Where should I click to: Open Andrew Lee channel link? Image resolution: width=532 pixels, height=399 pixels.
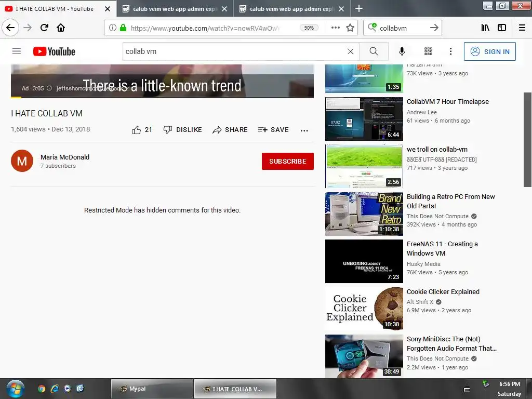click(x=422, y=112)
